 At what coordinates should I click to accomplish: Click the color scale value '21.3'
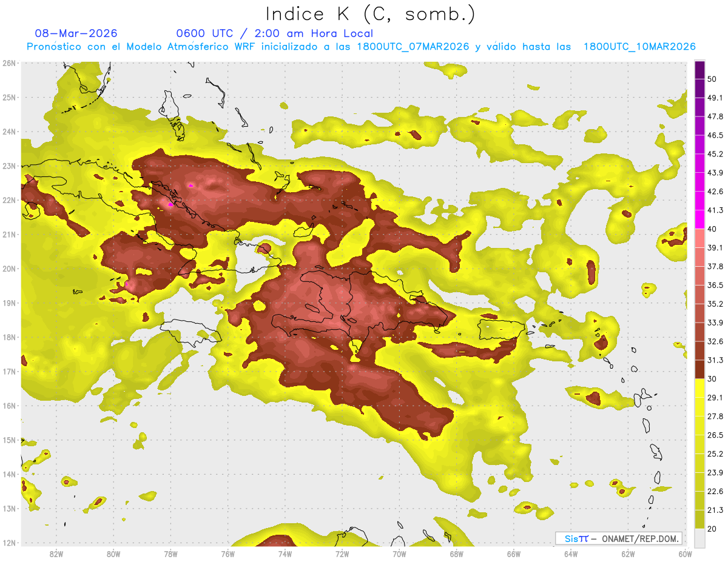(715, 510)
